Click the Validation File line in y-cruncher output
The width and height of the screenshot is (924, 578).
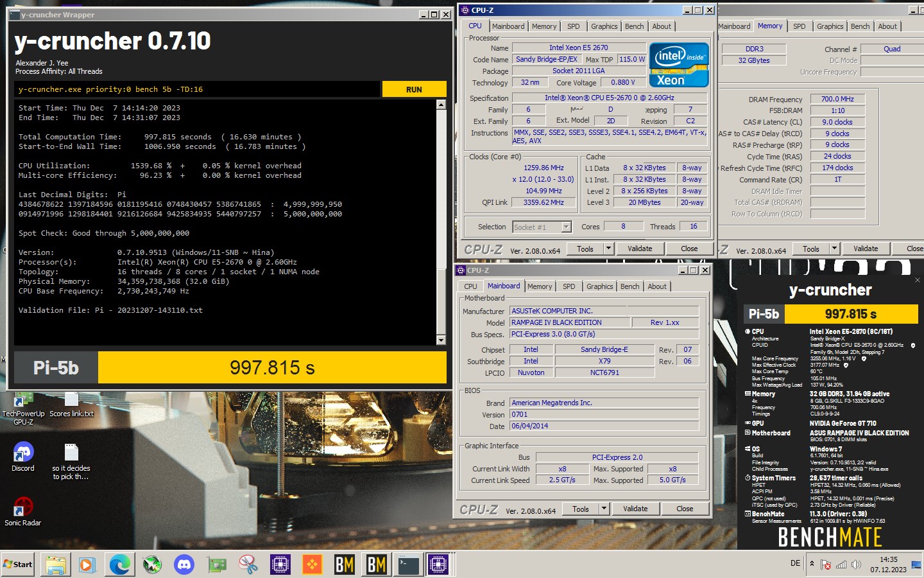tap(110, 310)
